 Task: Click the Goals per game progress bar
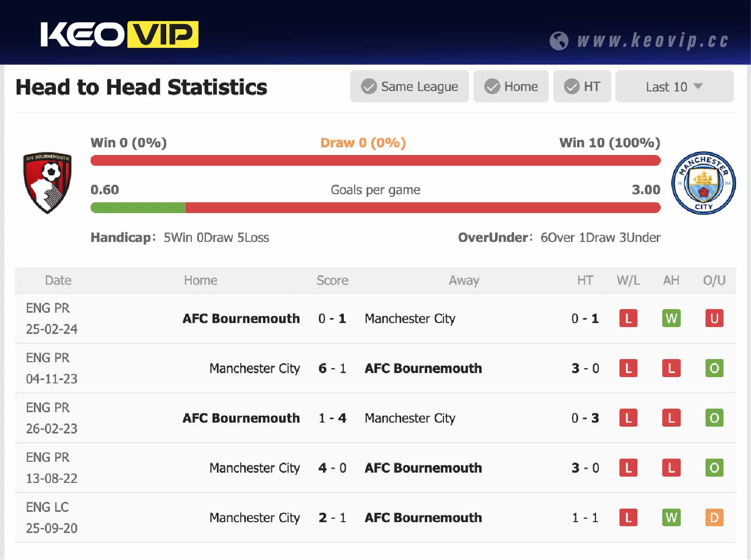(375, 208)
